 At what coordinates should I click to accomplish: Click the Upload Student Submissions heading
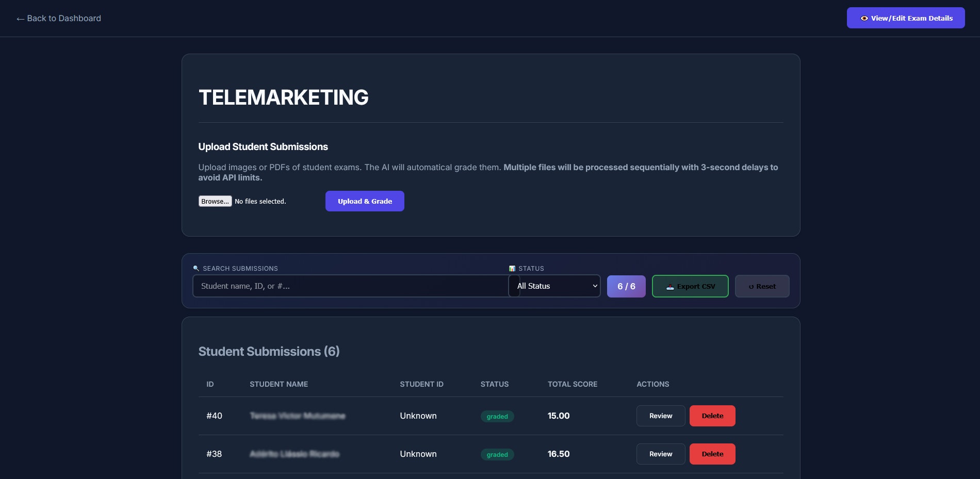[263, 147]
